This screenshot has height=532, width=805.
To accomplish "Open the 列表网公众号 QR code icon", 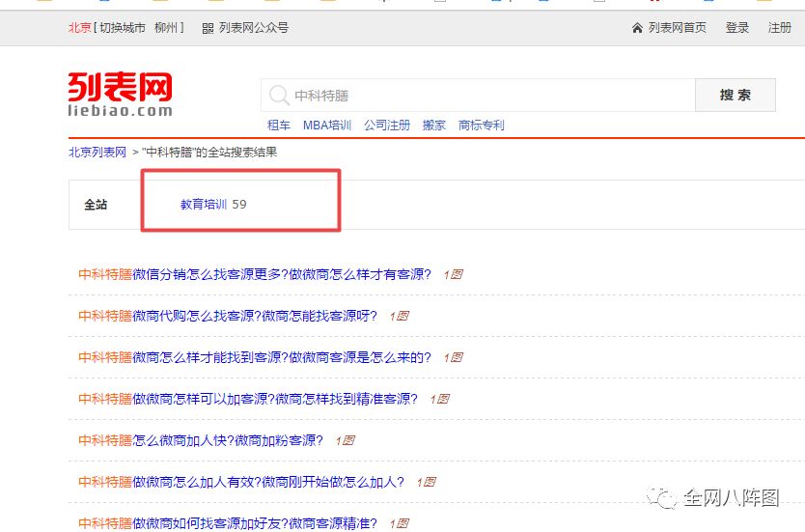I will tap(208, 28).
